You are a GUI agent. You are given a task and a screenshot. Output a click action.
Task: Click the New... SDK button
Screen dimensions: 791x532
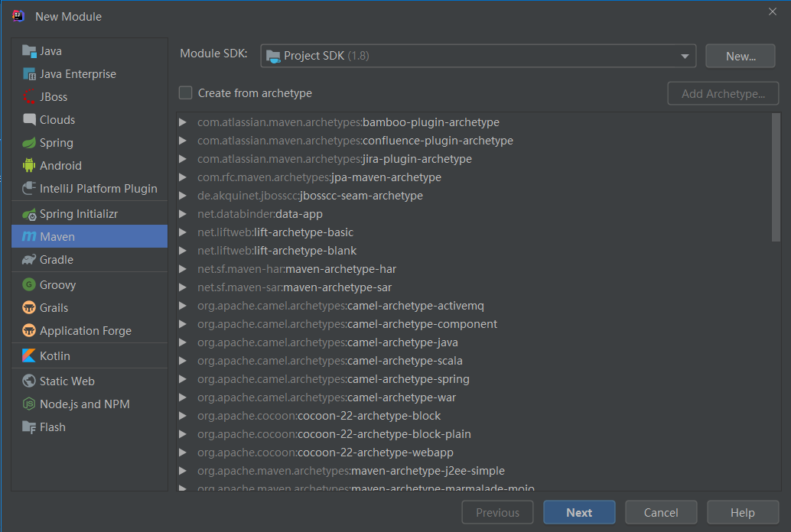[x=740, y=56]
